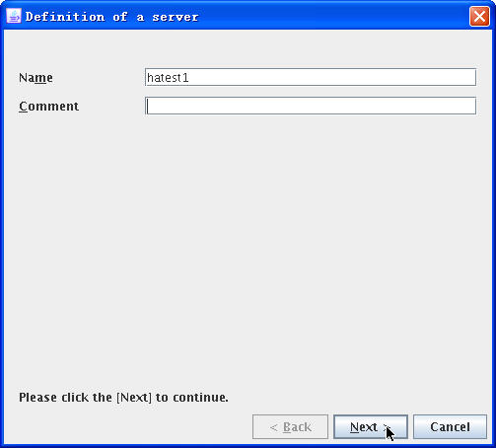Cancel the server definition wizard

(x=450, y=427)
